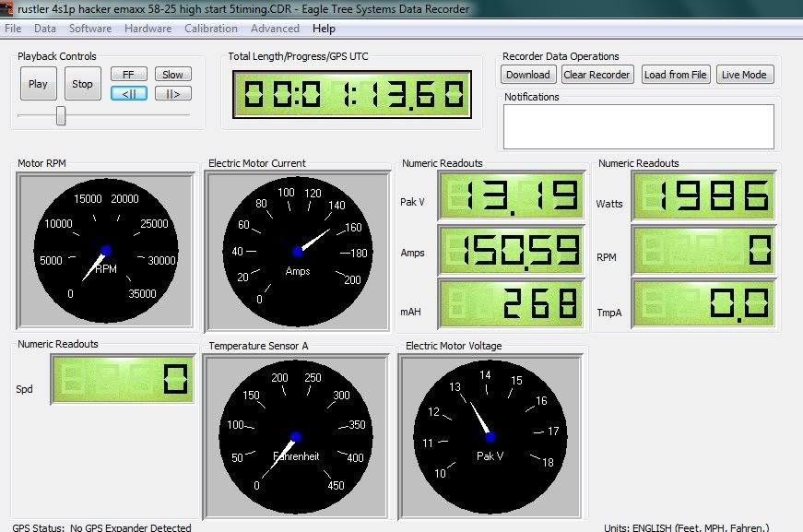Click the playback position slider handle
803x532 pixels.
click(x=61, y=115)
